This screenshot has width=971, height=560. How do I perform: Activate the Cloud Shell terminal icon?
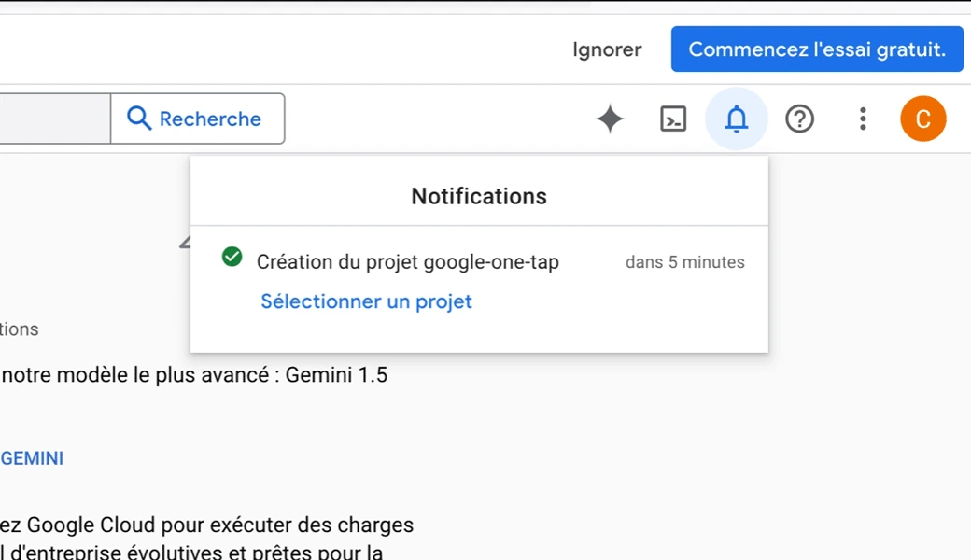pyautogui.click(x=673, y=119)
